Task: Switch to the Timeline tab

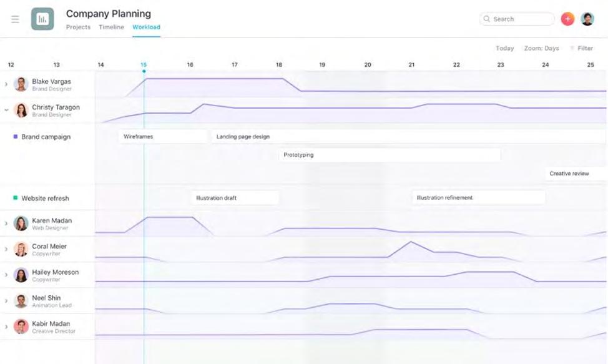Action: point(111,27)
